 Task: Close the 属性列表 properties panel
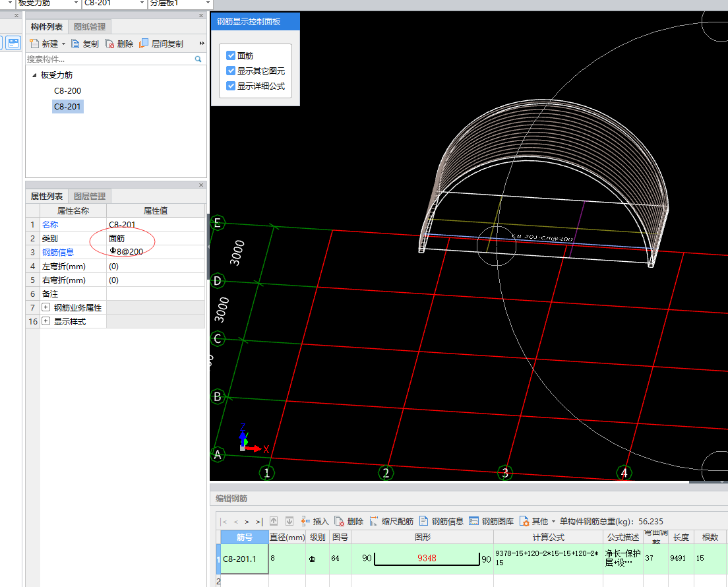[x=201, y=185]
